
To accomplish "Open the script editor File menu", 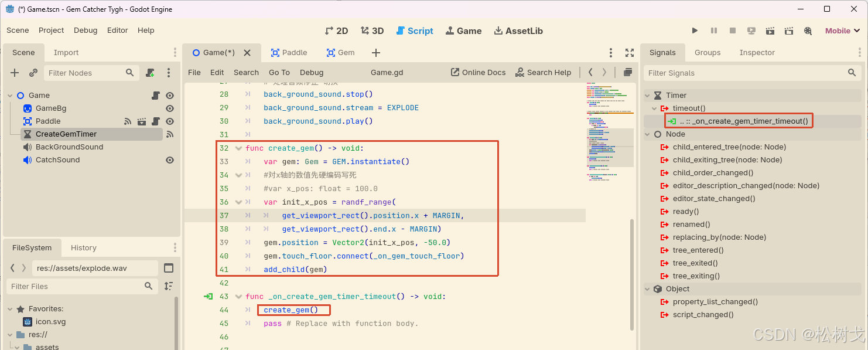I will [x=194, y=72].
